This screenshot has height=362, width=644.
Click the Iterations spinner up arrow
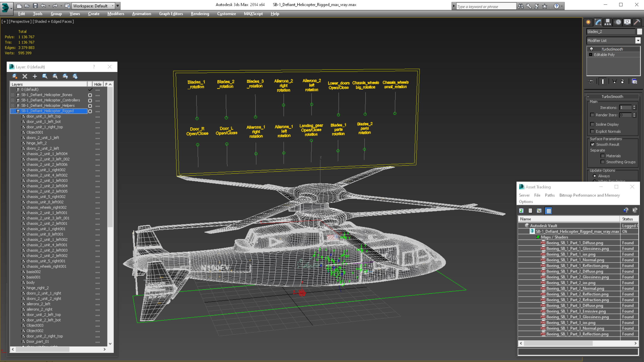(x=634, y=106)
